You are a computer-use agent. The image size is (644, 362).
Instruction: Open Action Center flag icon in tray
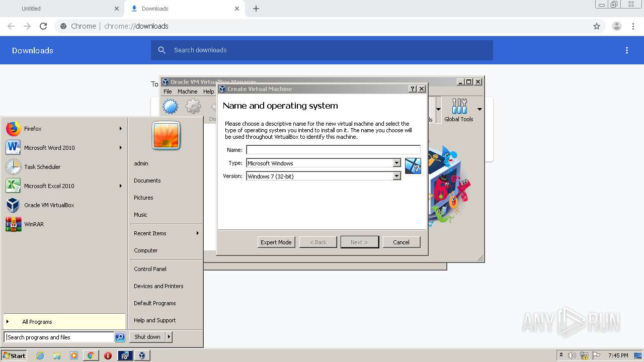(596, 355)
